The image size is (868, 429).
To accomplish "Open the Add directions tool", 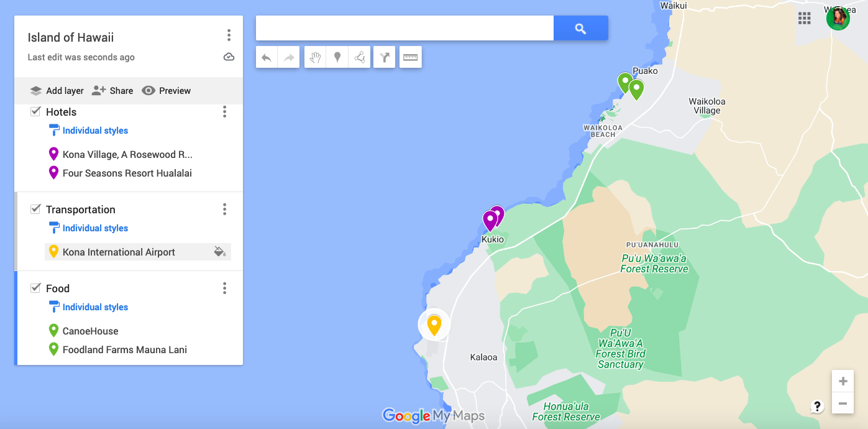I will pos(384,57).
